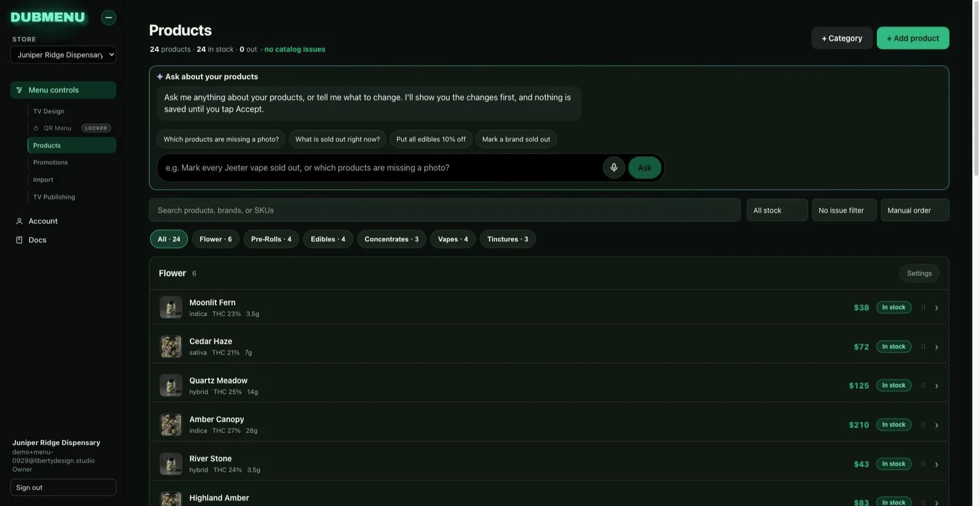This screenshot has width=980, height=506.
Task: Toggle In stock status for Moonlit Fern
Action: click(x=894, y=308)
